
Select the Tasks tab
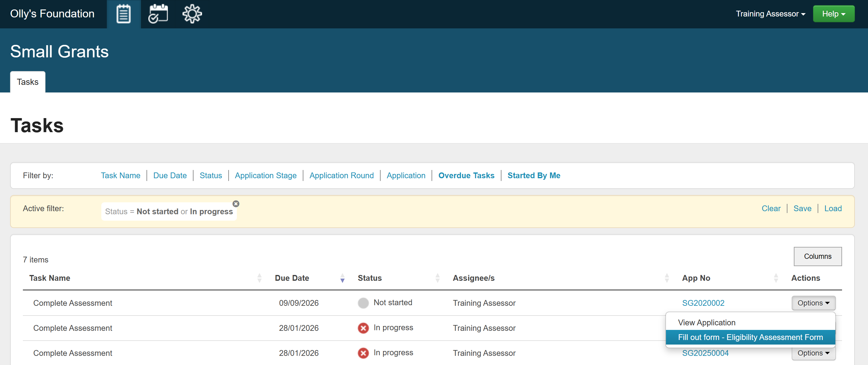(x=28, y=82)
